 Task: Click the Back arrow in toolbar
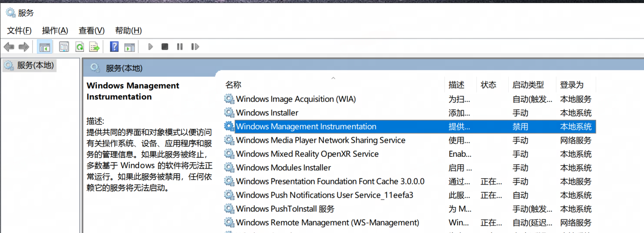coord(9,47)
